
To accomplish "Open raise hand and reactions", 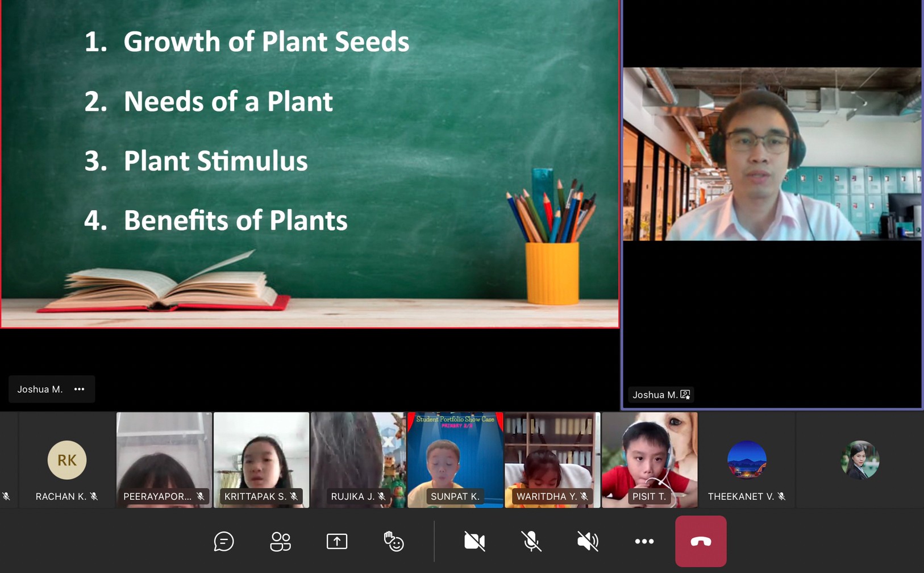I will coord(393,541).
